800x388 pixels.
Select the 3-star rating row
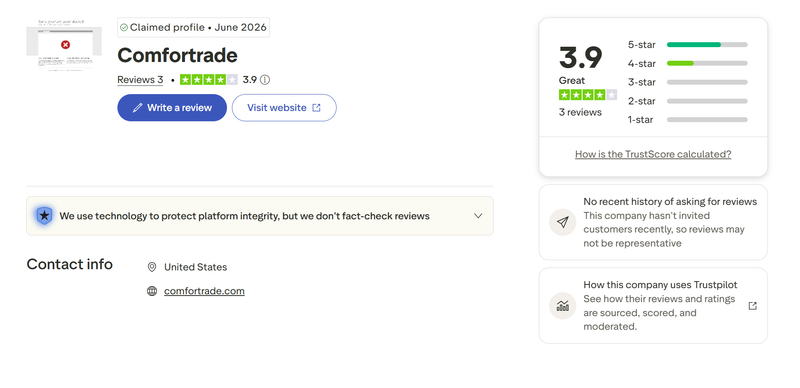click(x=688, y=82)
